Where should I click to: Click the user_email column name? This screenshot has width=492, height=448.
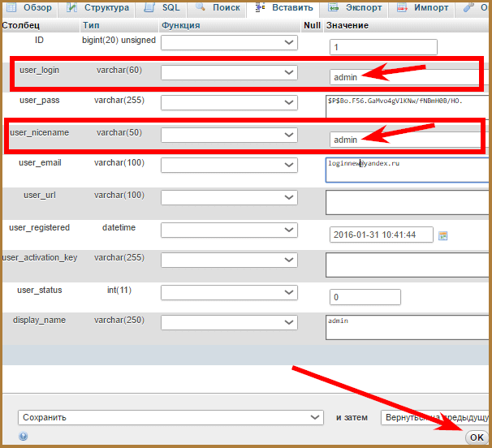point(40,162)
